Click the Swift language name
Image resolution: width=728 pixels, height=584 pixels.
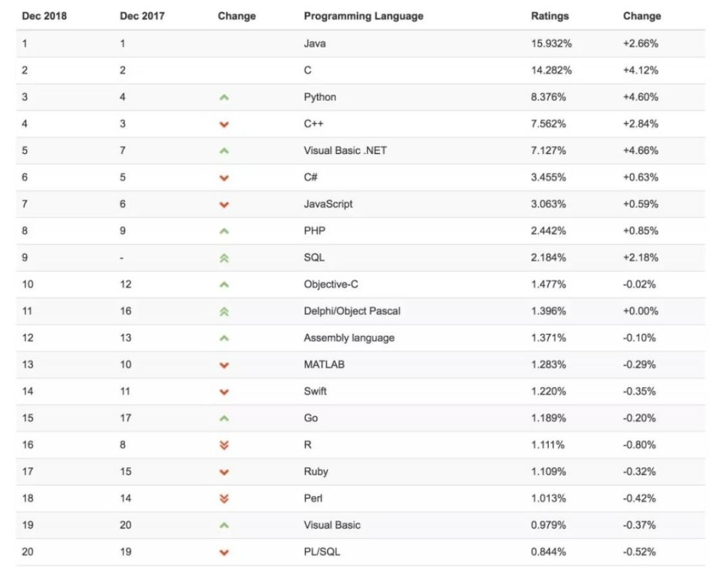[x=315, y=391]
